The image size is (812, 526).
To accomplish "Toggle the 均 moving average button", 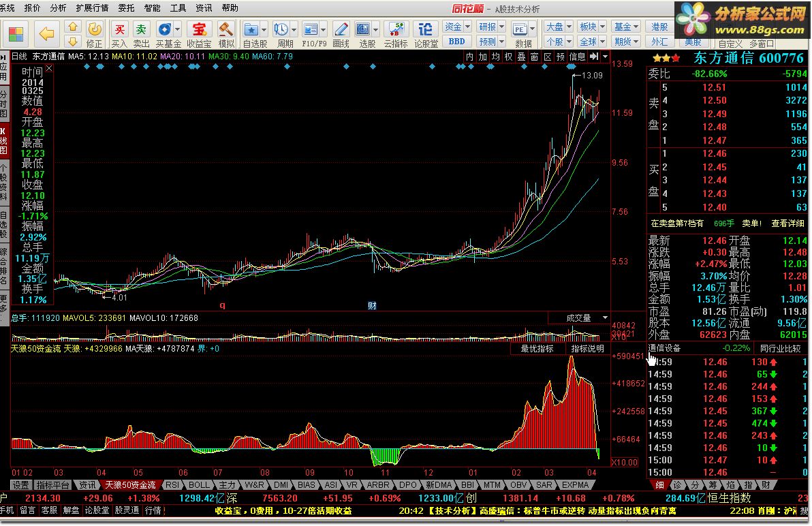I will coord(496,57).
